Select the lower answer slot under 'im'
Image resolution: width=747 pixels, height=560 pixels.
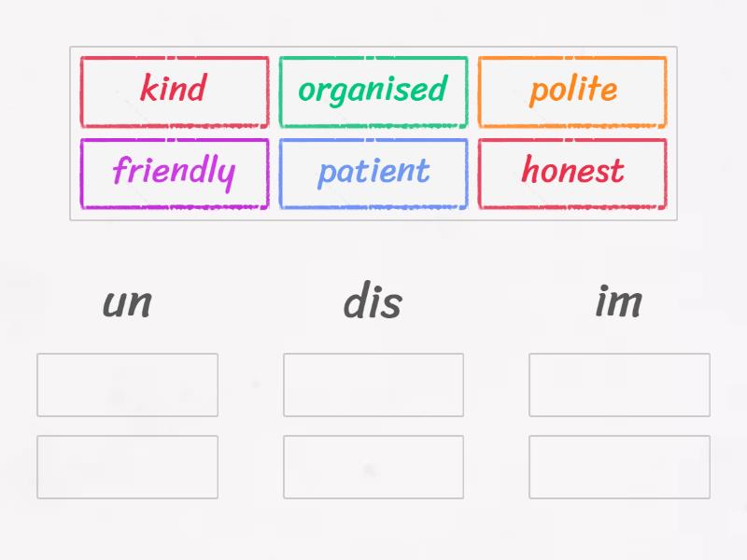click(620, 467)
